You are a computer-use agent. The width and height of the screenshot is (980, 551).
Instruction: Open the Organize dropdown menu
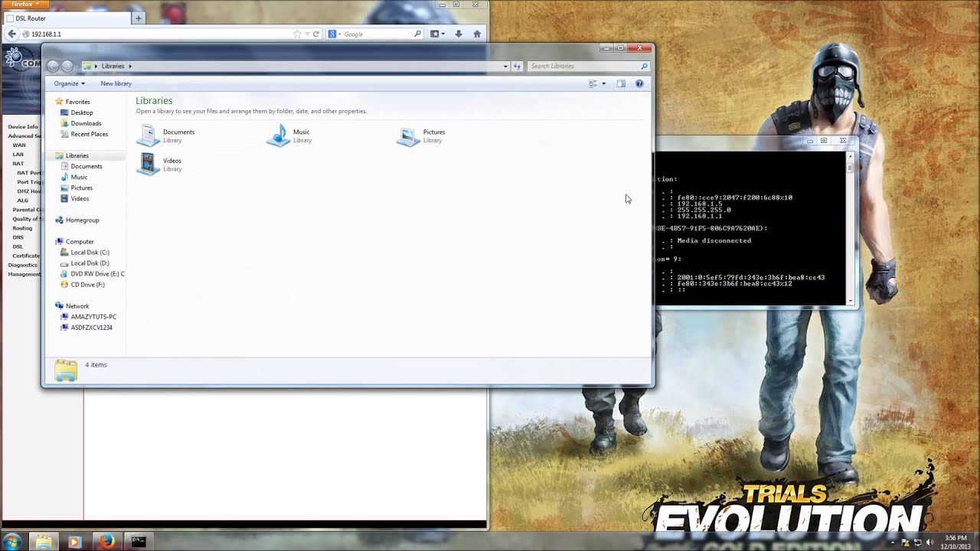[68, 83]
